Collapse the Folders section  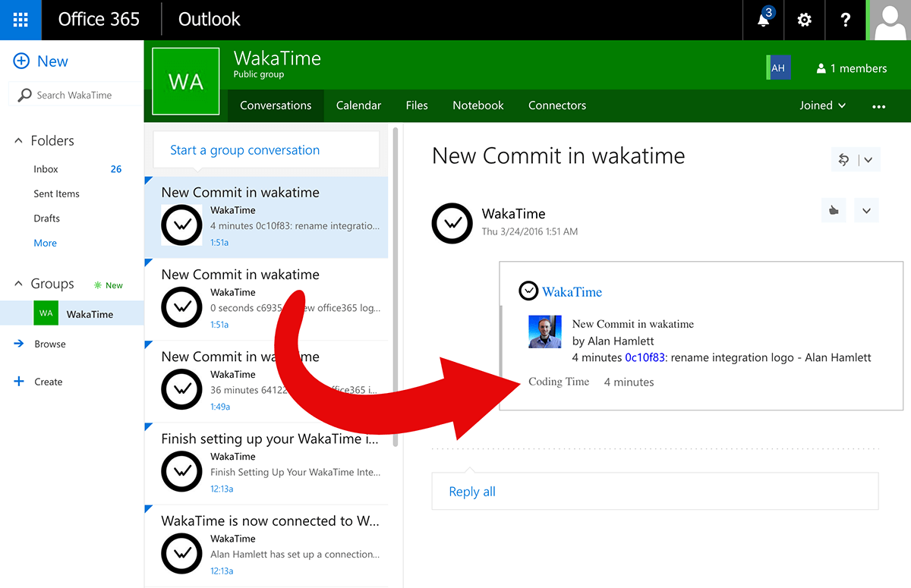[x=19, y=141]
